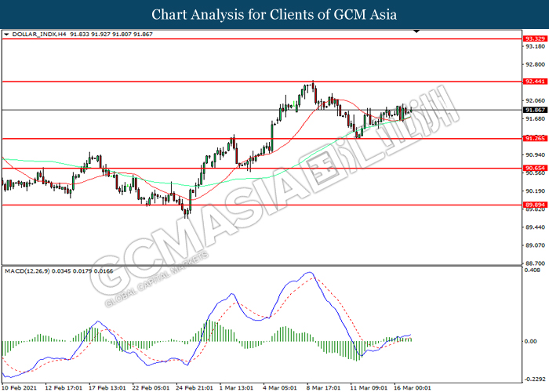The height and width of the screenshot is (392, 549).
Task: Click the 10 Feb 2021 date label
Action: point(19,388)
